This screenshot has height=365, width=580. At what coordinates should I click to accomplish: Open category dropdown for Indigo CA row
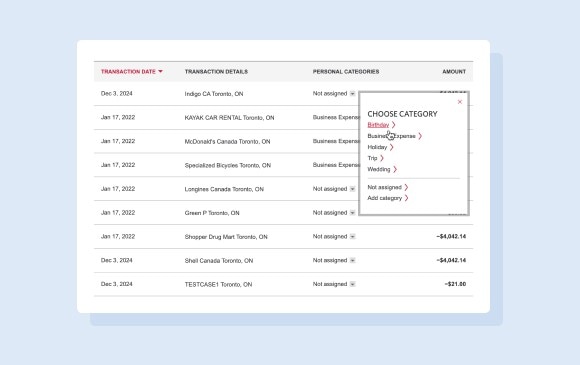[352, 94]
